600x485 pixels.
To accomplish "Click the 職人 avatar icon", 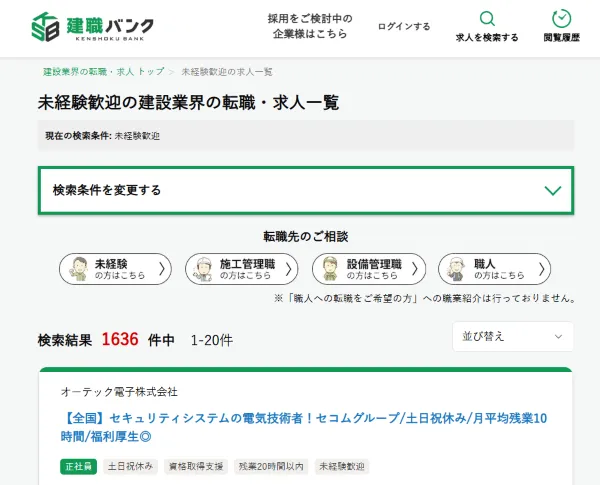I will (457, 269).
